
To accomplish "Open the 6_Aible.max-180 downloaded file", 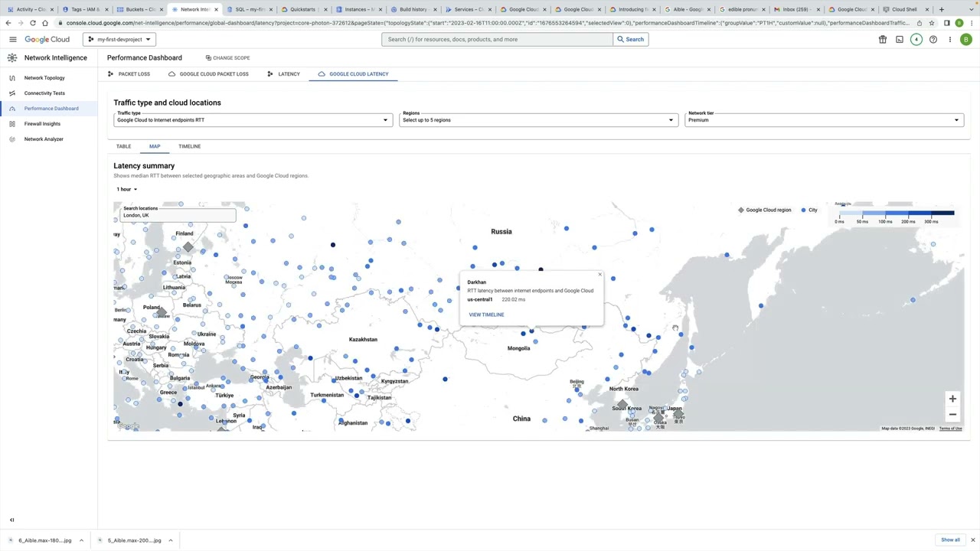I will (44, 540).
